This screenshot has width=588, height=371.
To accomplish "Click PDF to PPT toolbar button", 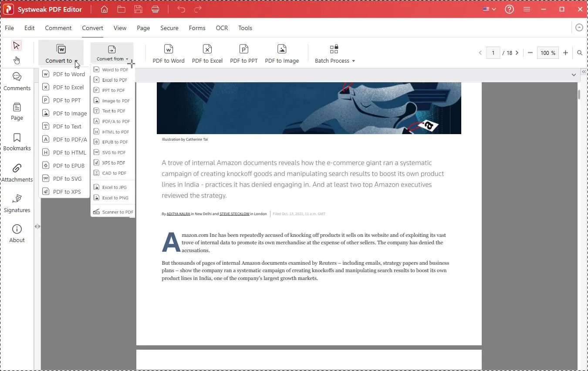I will [x=244, y=54].
